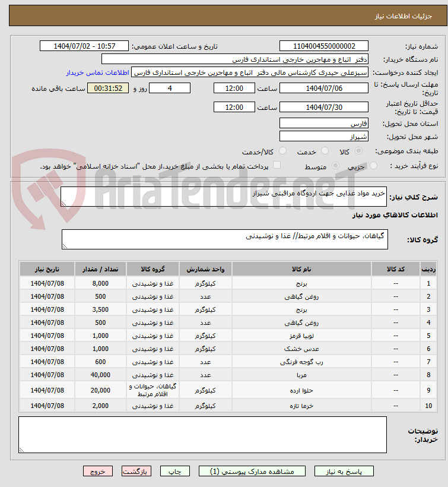Click the تاریخ و ساعت اعلان عمومی field
Viewport: 448px width, 487px height.
(84, 46)
